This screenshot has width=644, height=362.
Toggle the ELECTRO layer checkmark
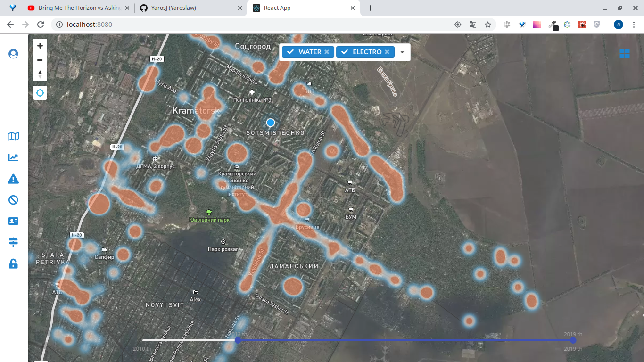(x=345, y=52)
